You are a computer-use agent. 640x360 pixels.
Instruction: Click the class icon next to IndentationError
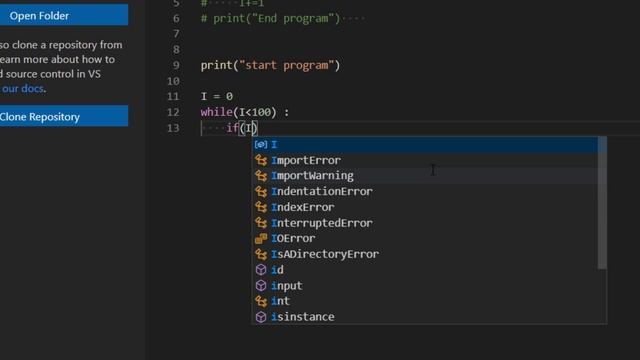coord(261,191)
